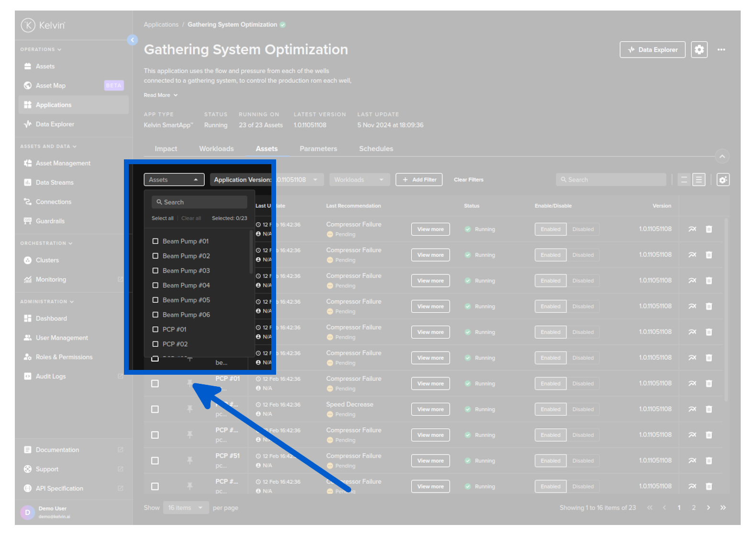Open the 16 items per page dropdown

click(185, 508)
